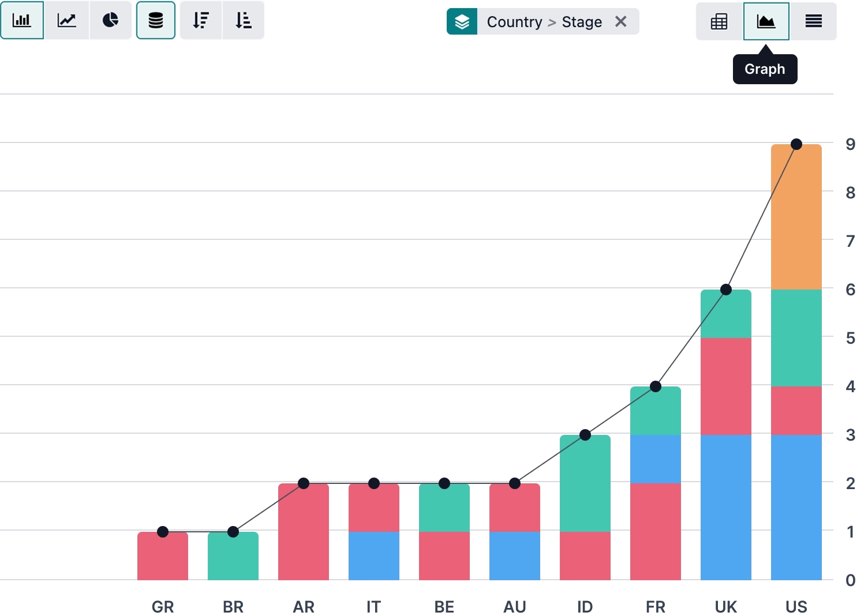The height and width of the screenshot is (616, 868).
Task: Toggle stacked bars option
Action: (x=156, y=21)
